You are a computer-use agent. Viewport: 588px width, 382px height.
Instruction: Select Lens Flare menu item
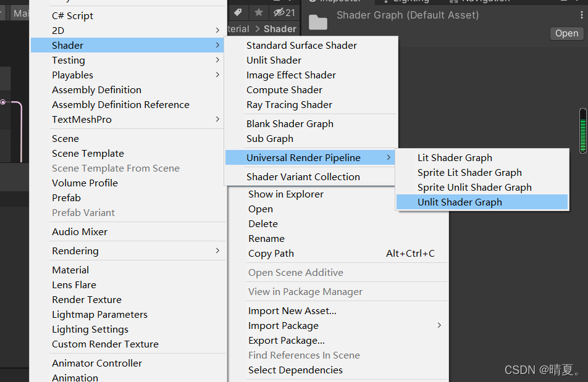point(127,285)
